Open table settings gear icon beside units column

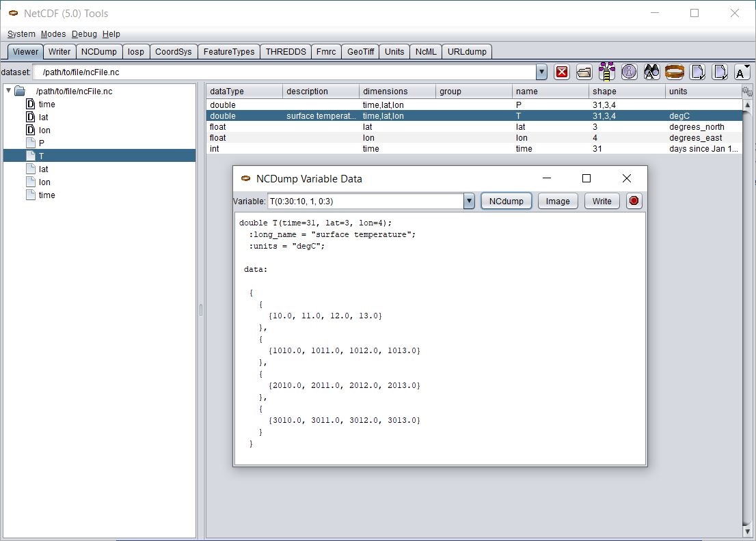(x=747, y=92)
